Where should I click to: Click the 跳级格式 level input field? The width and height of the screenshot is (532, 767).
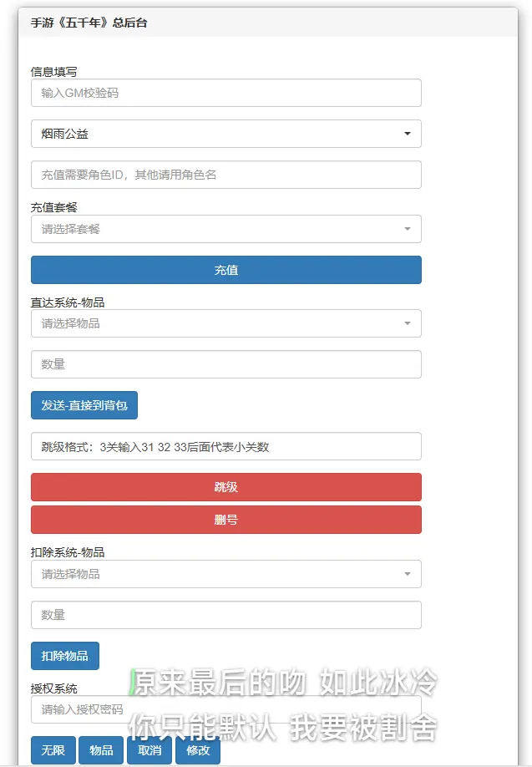(x=225, y=446)
